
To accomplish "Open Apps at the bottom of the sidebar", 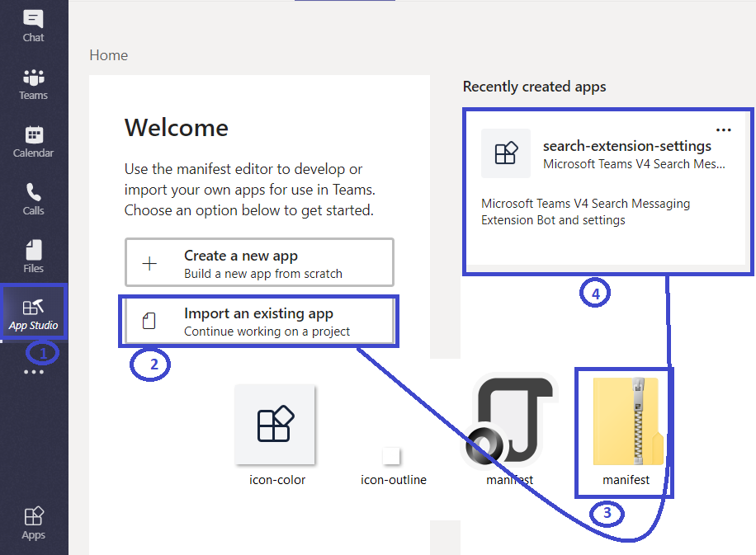I will click(x=33, y=523).
